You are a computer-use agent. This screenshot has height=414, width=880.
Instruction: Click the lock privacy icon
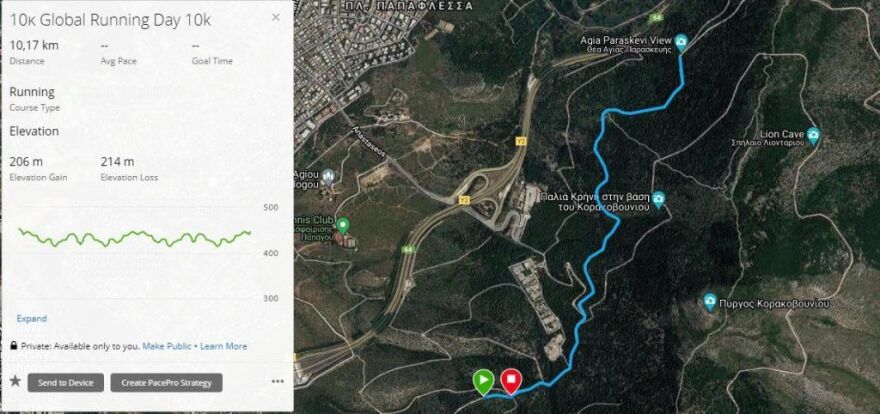pos(13,346)
